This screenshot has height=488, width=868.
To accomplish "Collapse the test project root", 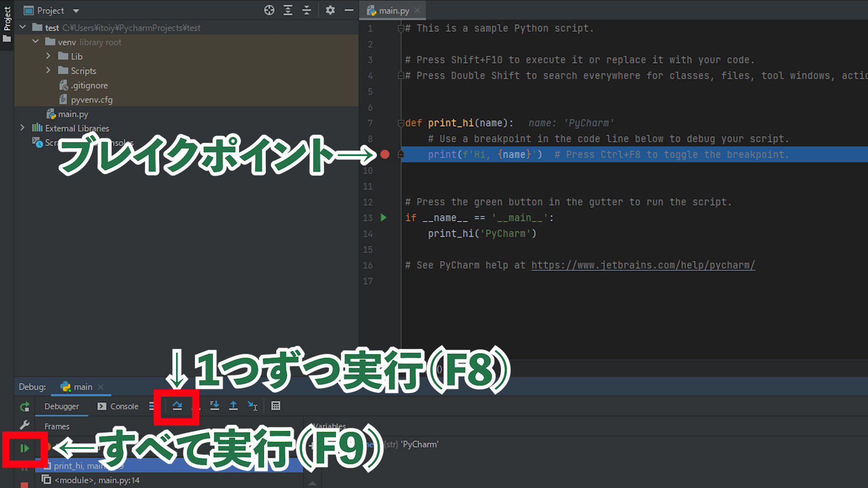I will (x=23, y=27).
